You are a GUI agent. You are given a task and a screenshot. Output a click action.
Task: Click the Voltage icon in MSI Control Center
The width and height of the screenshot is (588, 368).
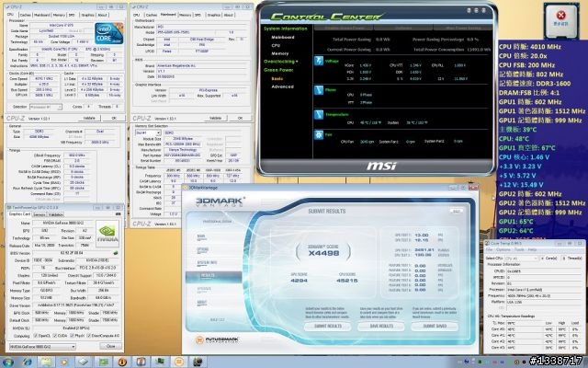(x=319, y=61)
